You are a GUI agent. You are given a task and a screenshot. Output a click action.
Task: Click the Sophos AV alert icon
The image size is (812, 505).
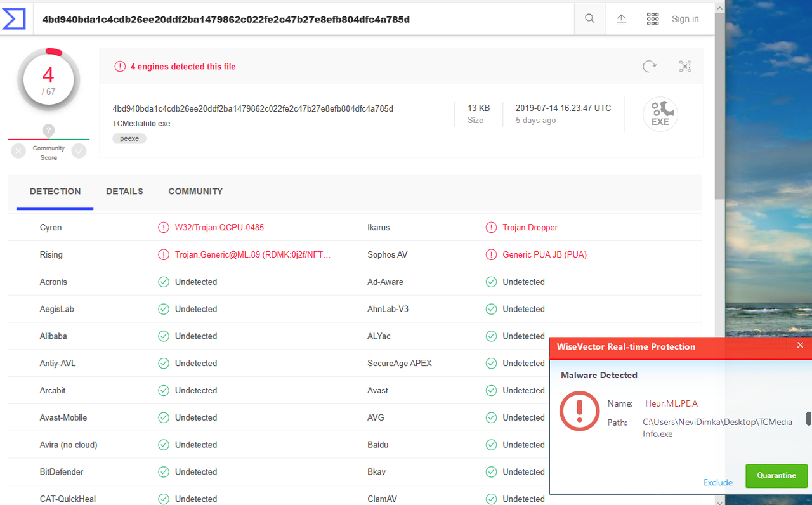[x=491, y=254]
